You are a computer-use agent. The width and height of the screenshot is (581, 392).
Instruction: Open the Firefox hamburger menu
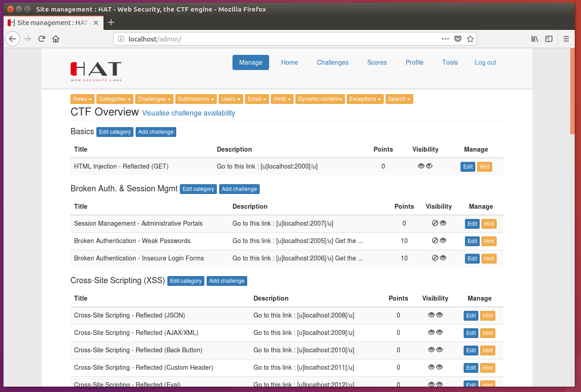tap(566, 39)
